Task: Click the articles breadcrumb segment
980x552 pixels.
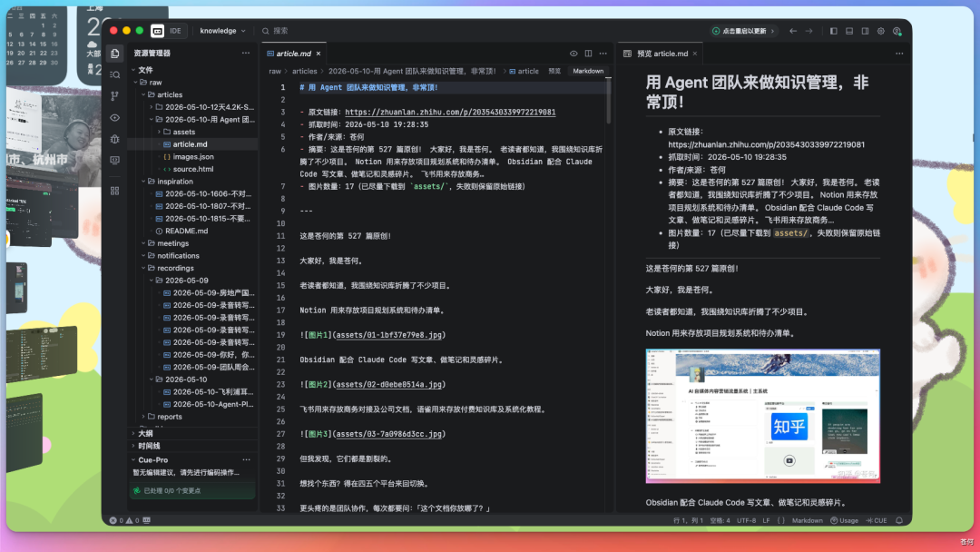Action: click(304, 71)
